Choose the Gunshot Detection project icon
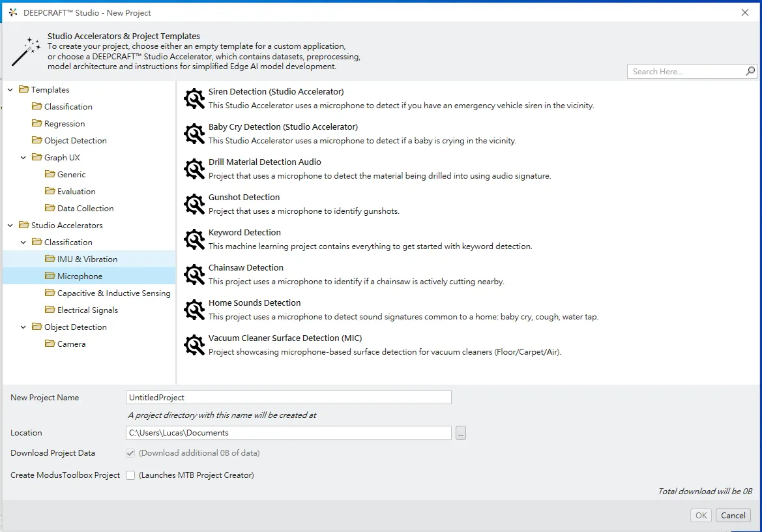Screen dimensions: 762x532 coord(194,204)
